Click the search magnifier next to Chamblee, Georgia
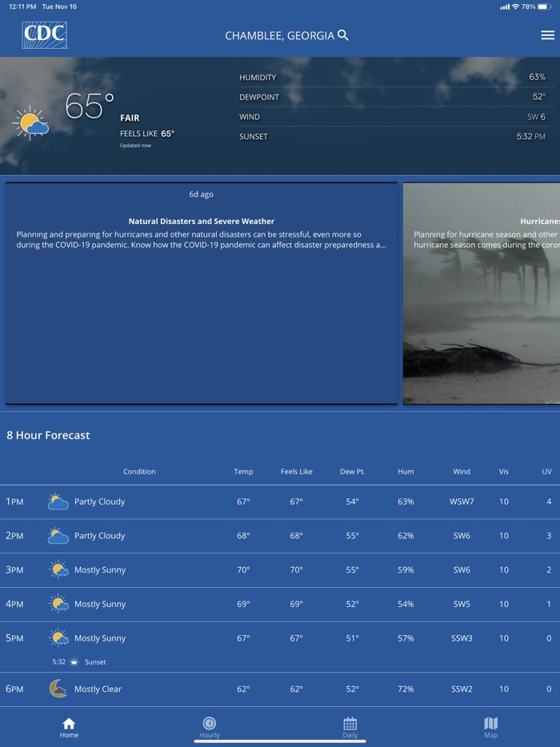 coord(343,35)
